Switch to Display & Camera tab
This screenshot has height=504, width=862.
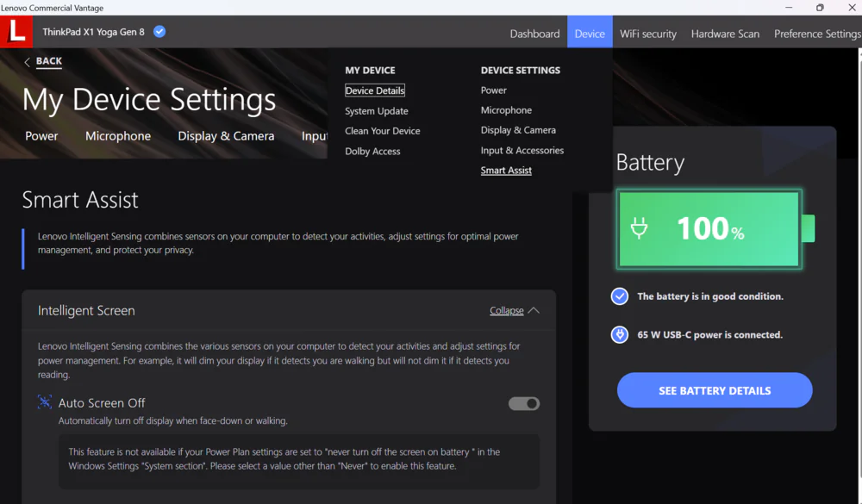coord(226,136)
